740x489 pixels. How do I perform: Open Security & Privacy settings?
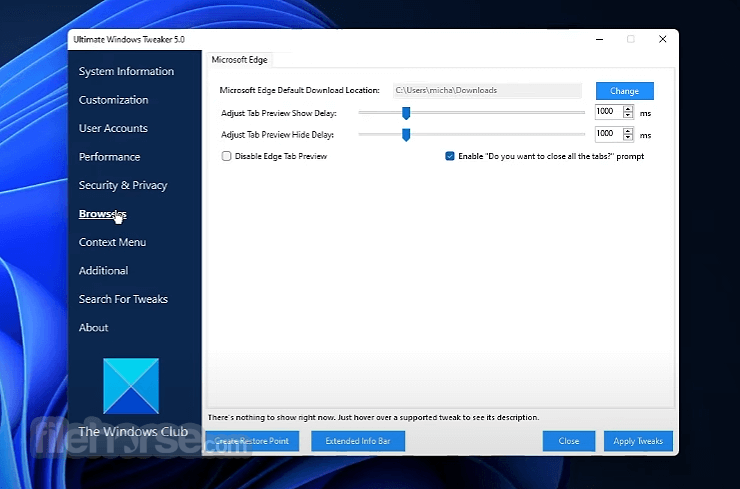[123, 185]
